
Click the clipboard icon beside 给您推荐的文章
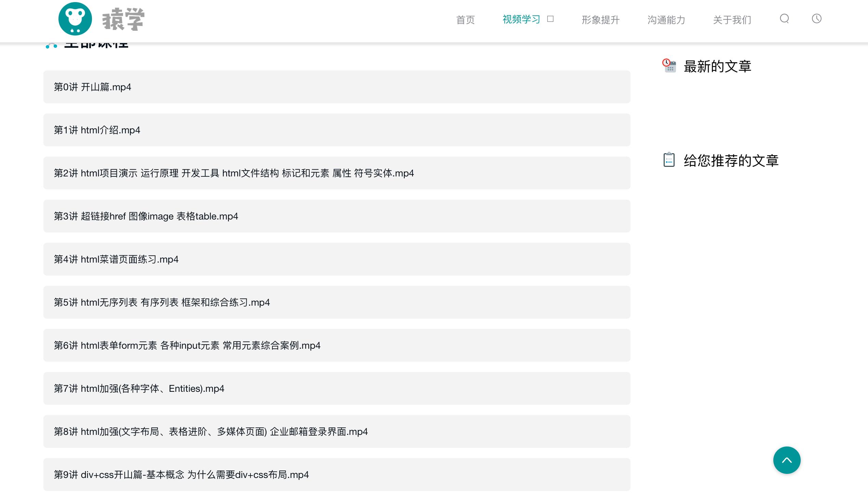(x=669, y=160)
